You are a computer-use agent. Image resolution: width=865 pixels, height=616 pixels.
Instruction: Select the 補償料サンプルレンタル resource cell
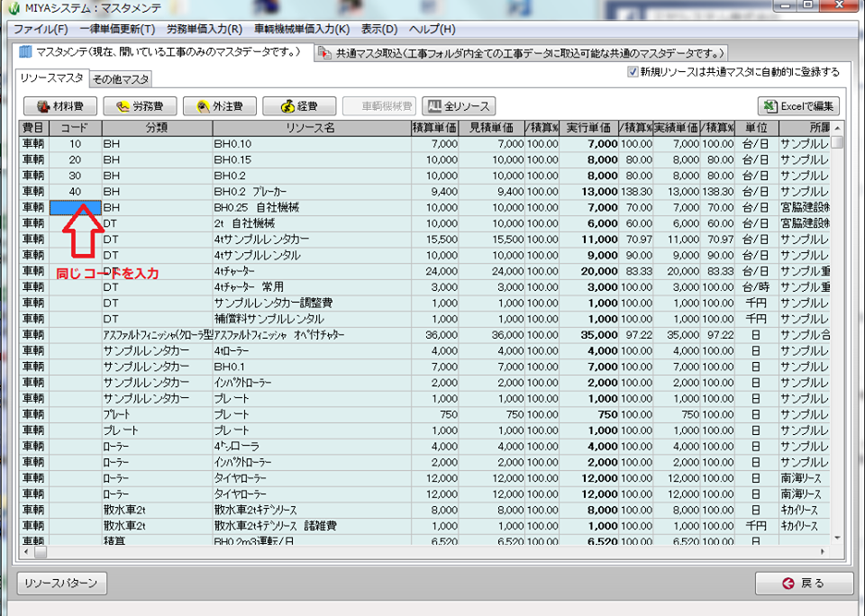pyautogui.click(x=312, y=319)
